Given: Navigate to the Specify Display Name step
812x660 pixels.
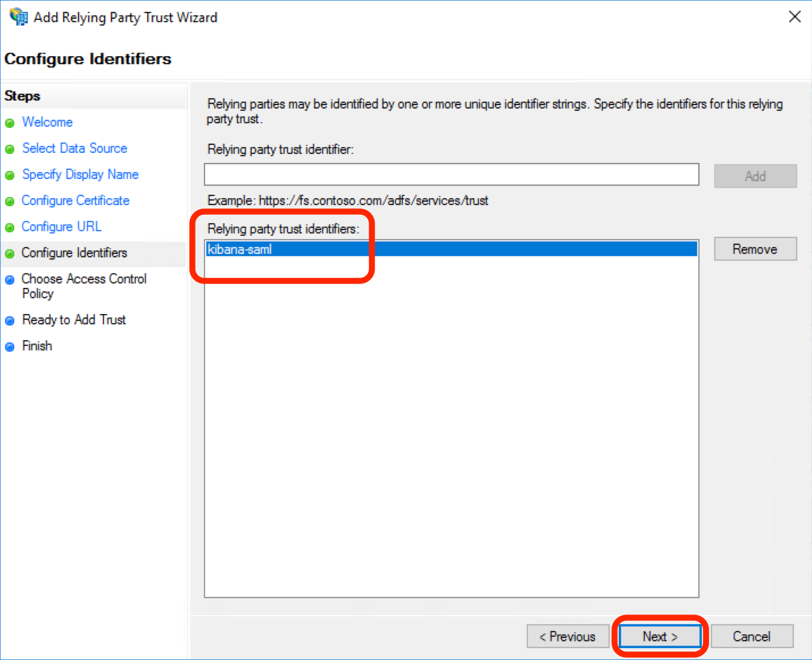Looking at the screenshot, I should [x=80, y=174].
